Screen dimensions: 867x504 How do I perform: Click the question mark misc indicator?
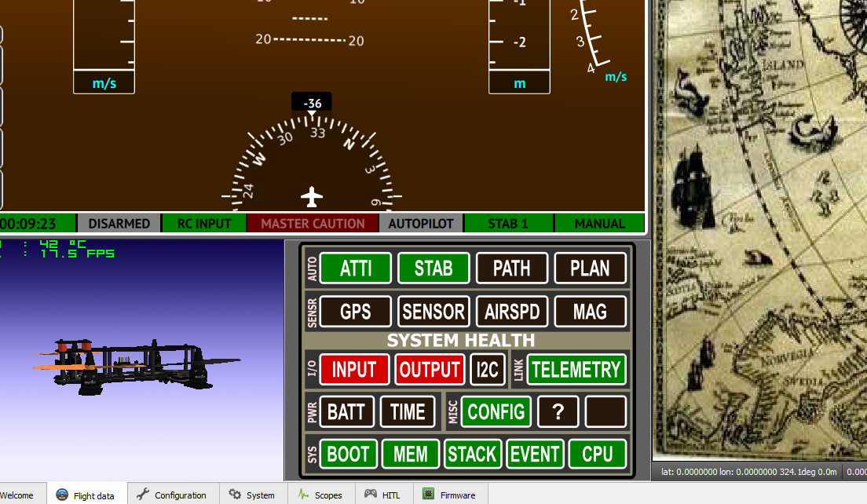pyautogui.click(x=558, y=411)
